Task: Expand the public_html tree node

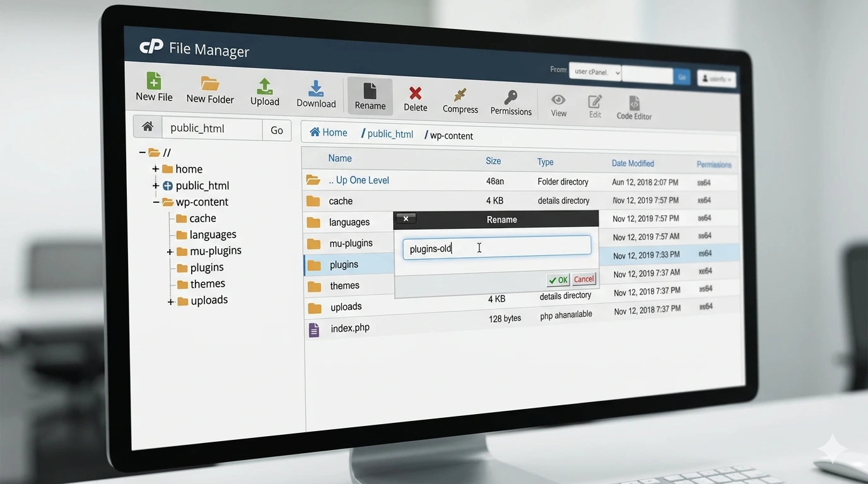Action: pos(155,185)
